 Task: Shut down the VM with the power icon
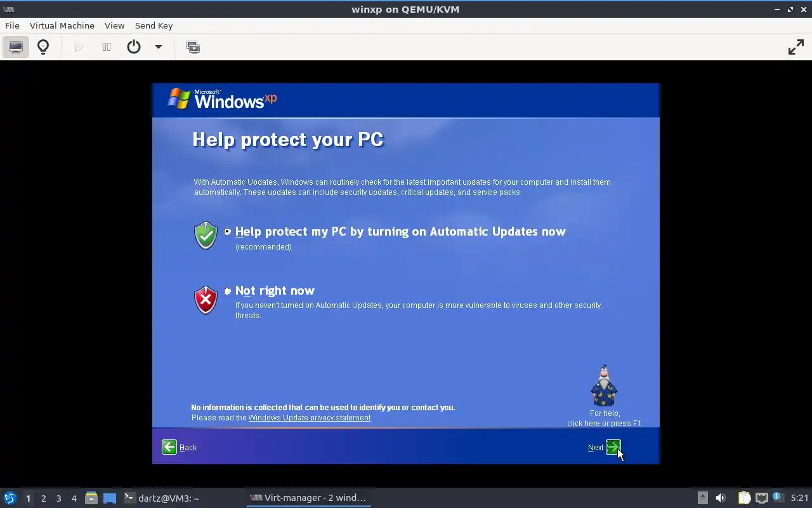pyautogui.click(x=134, y=47)
